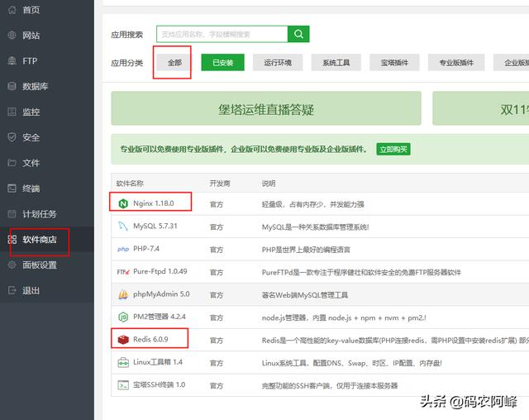Click the MySQL 5.7.31 name

pos(155,226)
